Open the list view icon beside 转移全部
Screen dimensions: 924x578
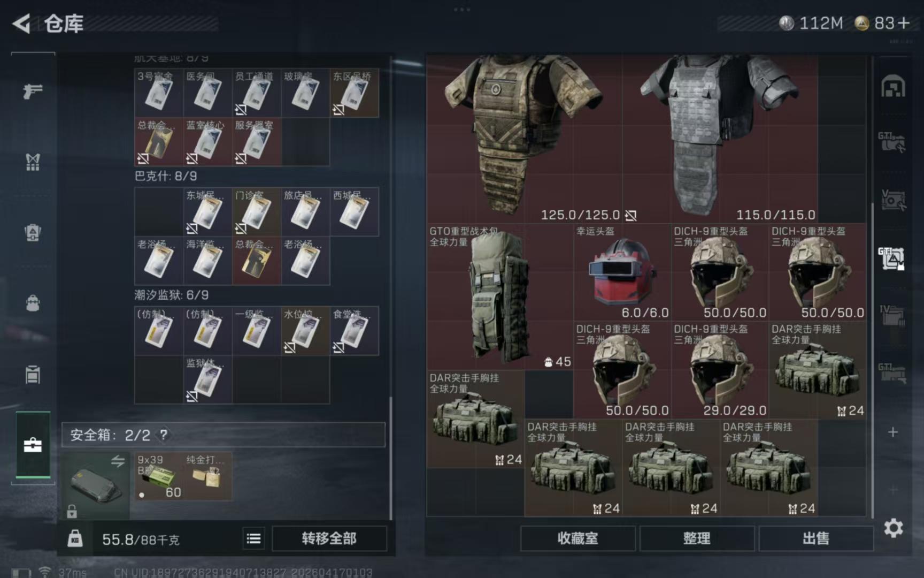[254, 538]
